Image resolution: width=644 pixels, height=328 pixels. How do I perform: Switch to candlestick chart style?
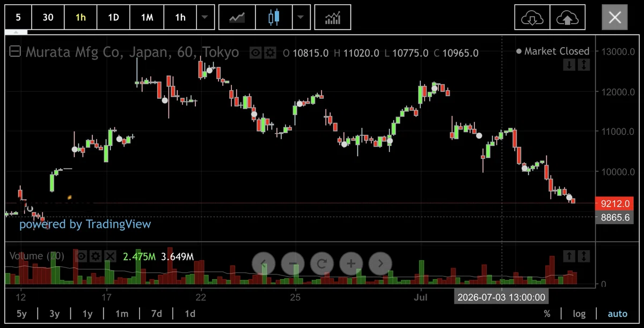click(x=274, y=17)
